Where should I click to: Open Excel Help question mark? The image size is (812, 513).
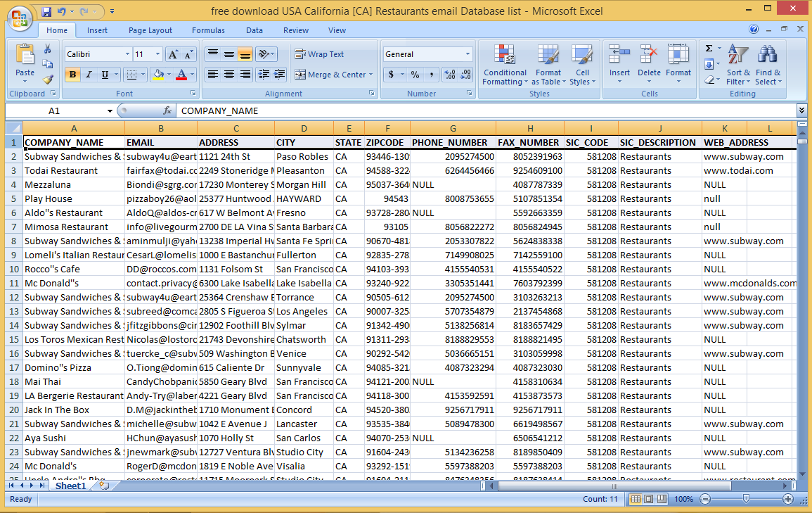[754, 30]
